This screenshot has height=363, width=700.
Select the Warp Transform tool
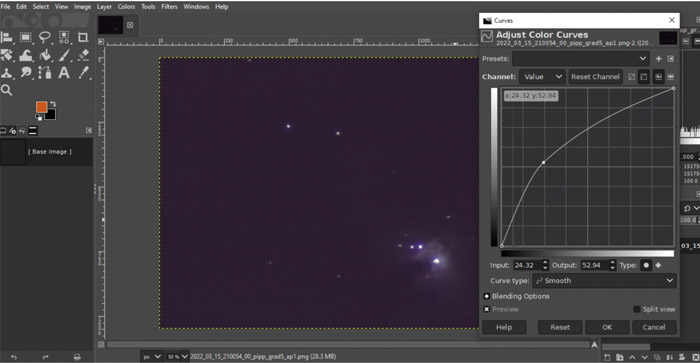point(26,55)
